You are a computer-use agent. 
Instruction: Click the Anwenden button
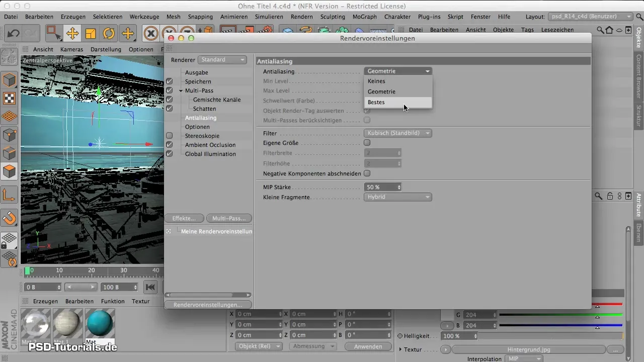(368, 346)
